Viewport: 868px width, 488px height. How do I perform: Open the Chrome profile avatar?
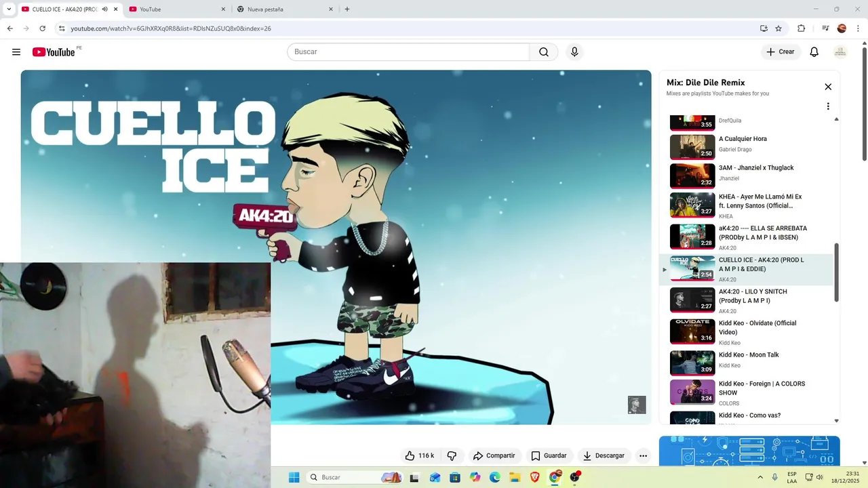(842, 28)
